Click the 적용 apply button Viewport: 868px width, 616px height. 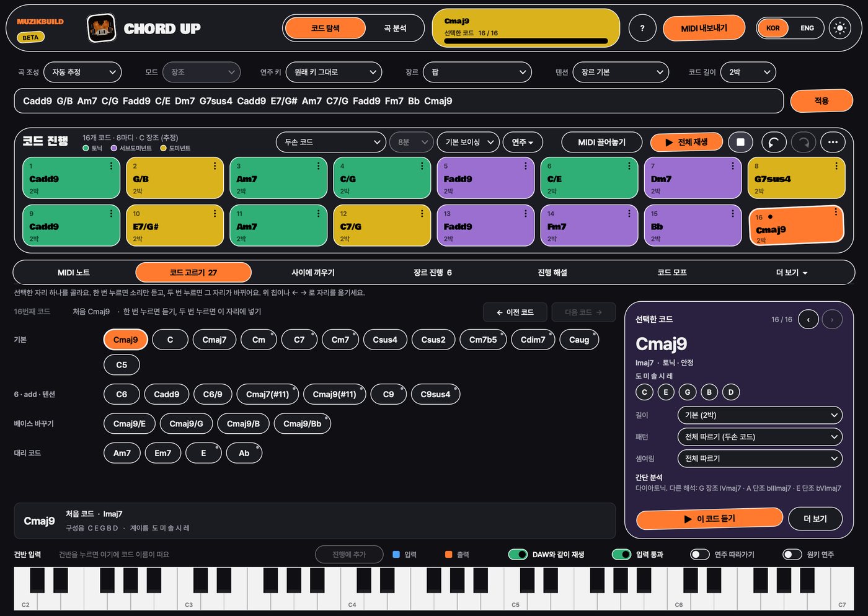(x=821, y=100)
